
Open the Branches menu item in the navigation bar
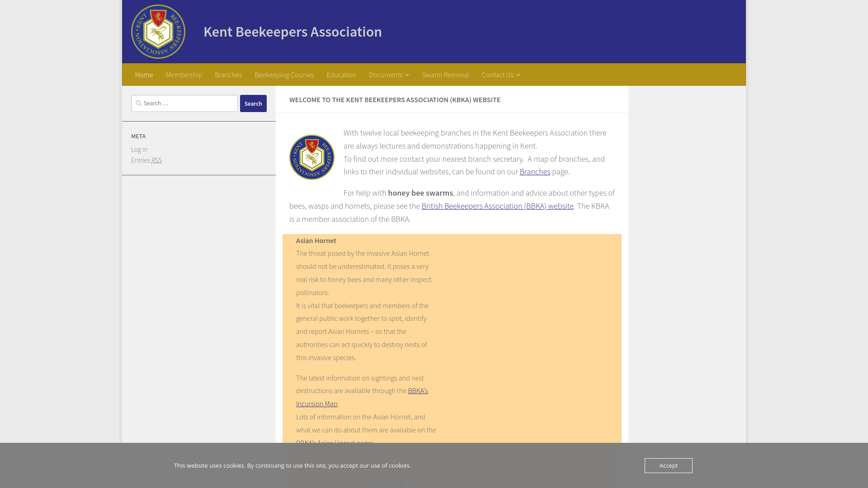[228, 75]
